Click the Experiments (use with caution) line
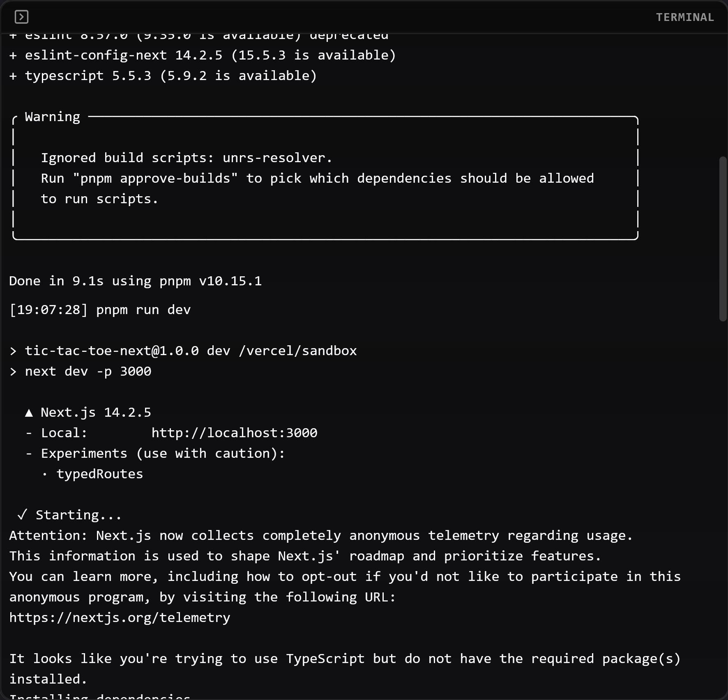Screen dimensions: 728x700 point(155,454)
